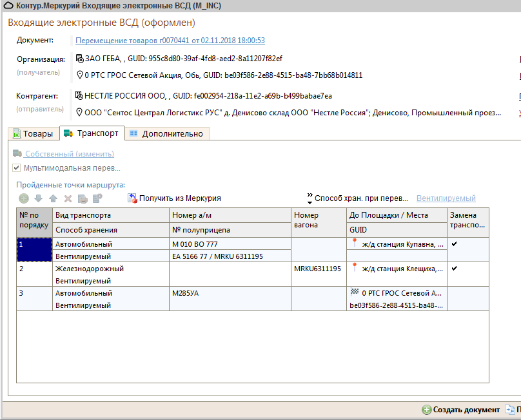Click the copy rows icon in route toolbar
This screenshot has width=521, height=420.
point(83,198)
